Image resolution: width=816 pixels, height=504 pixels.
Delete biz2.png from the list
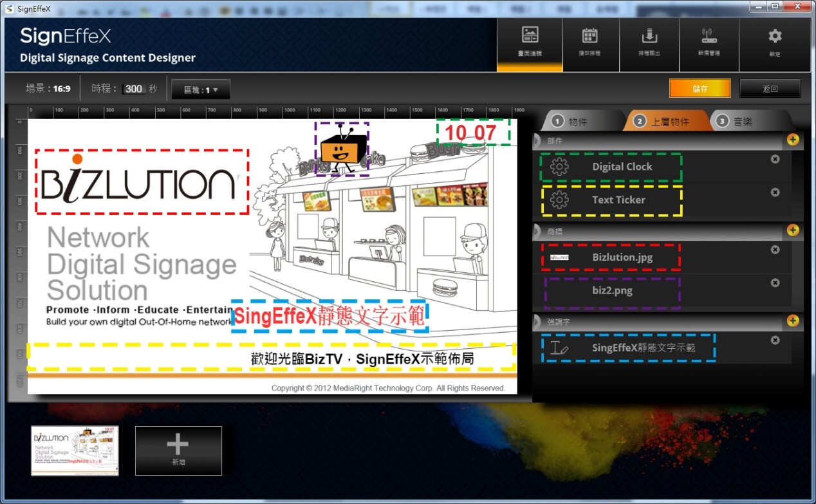point(775,283)
